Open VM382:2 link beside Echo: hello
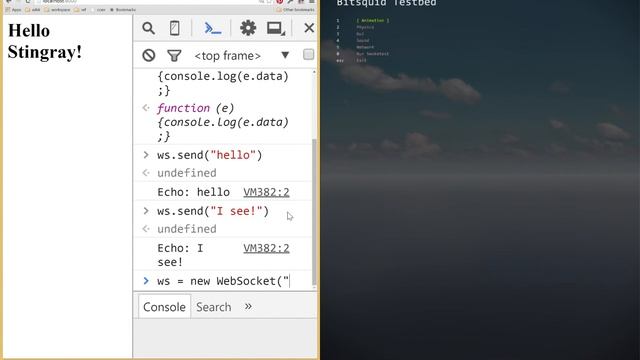Viewport: 640px width, 360px height. click(x=266, y=192)
